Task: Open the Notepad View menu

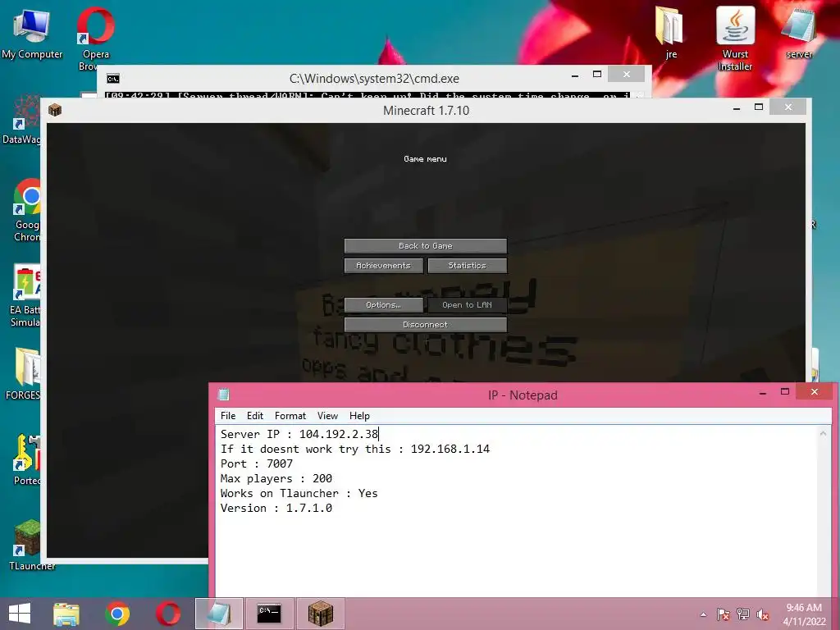Action: coord(327,416)
